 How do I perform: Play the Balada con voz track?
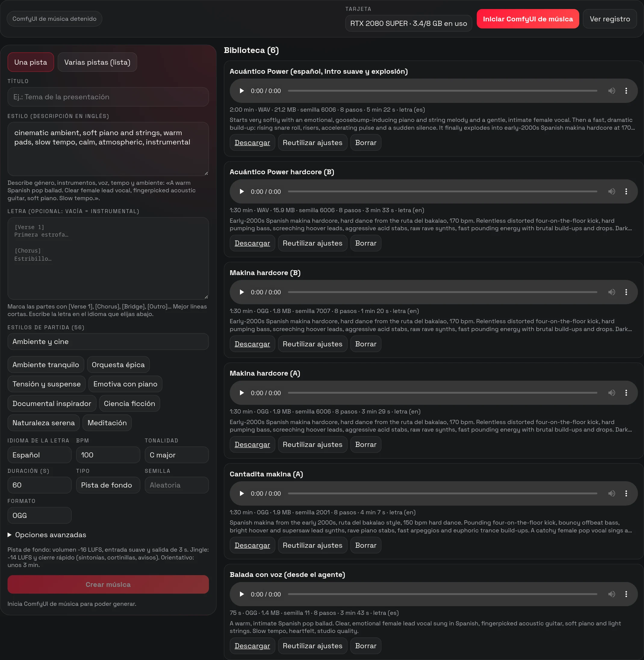[241, 594]
